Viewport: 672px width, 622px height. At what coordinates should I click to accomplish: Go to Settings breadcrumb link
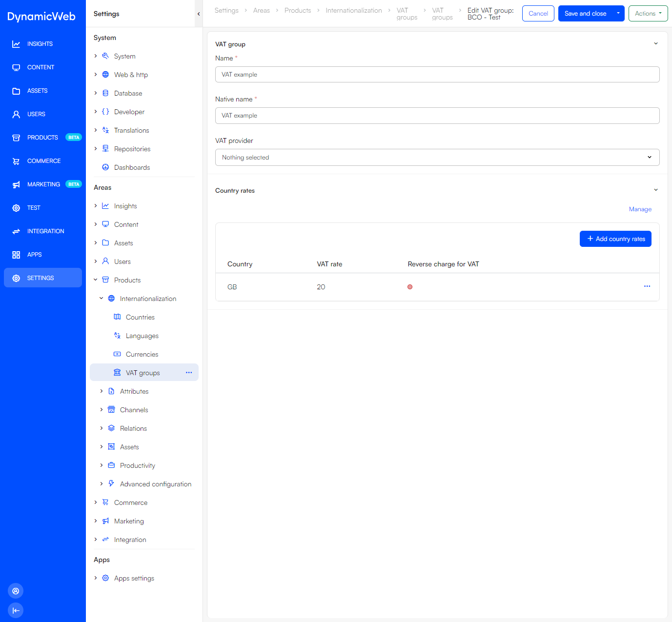coord(226,10)
